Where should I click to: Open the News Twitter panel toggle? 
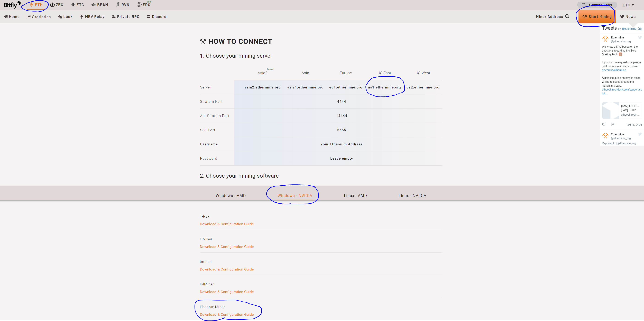tap(628, 17)
